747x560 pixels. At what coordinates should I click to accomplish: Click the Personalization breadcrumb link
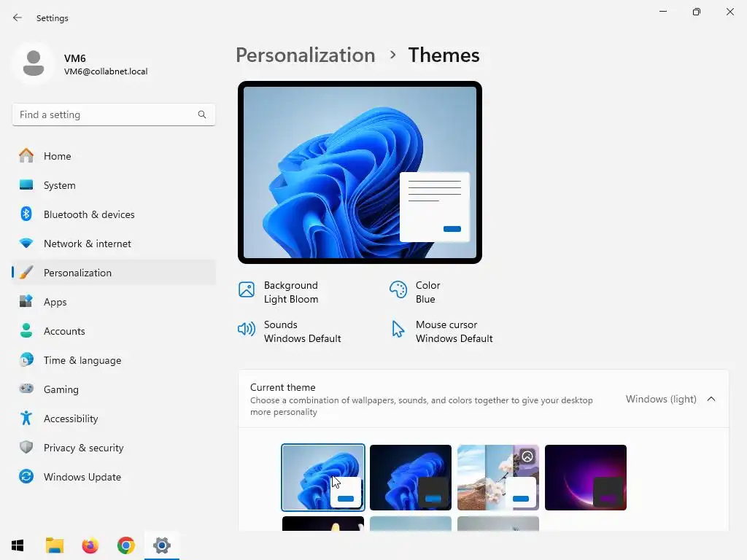coord(306,55)
